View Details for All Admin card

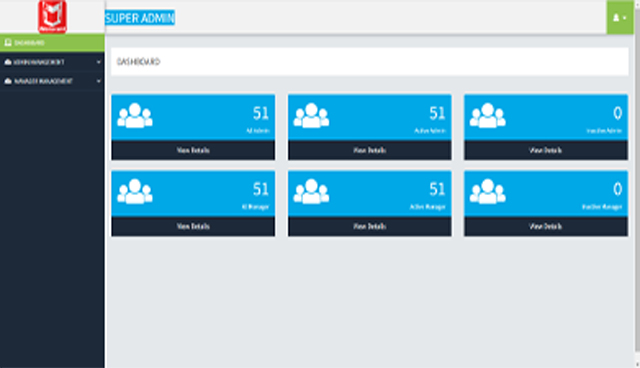coord(193,150)
